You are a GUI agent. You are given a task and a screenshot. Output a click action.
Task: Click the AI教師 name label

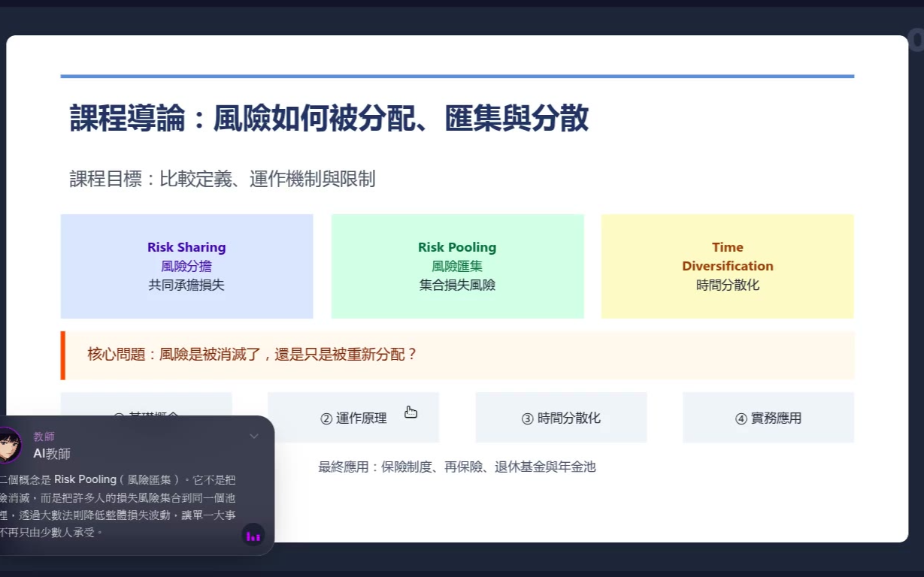click(52, 453)
